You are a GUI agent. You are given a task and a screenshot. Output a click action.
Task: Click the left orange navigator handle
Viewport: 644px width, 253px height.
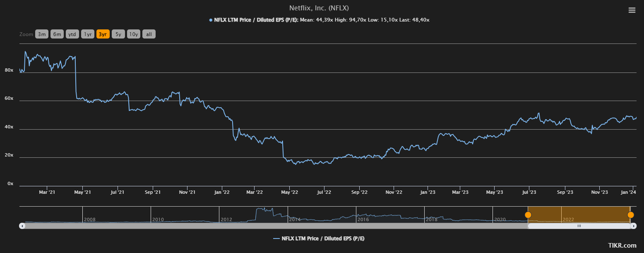528,214
